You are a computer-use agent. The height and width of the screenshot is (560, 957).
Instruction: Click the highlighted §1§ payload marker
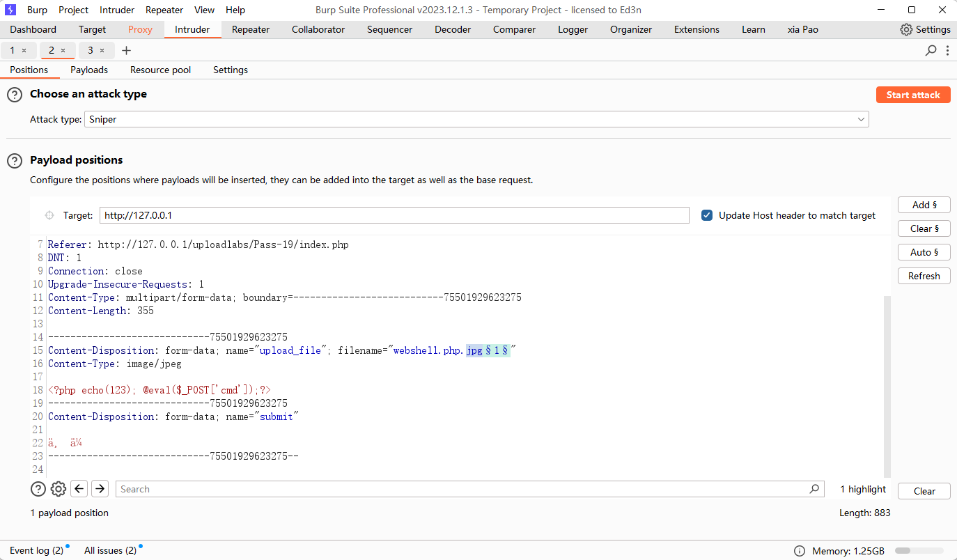click(x=497, y=350)
